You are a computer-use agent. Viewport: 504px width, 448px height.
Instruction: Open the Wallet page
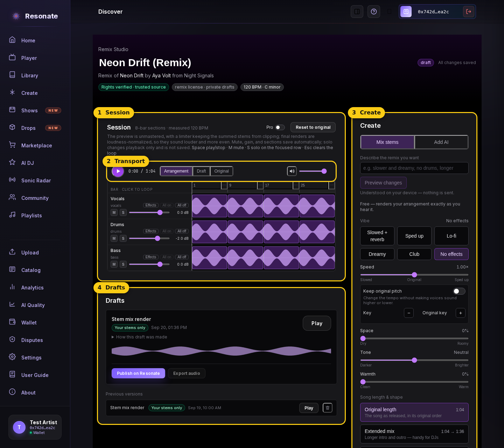point(35,322)
